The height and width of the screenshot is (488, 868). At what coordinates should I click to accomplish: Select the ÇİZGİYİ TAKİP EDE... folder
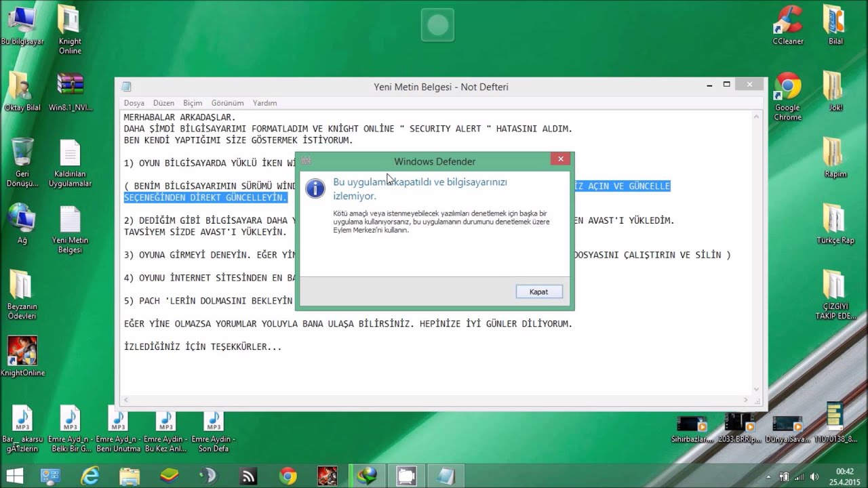click(x=835, y=294)
